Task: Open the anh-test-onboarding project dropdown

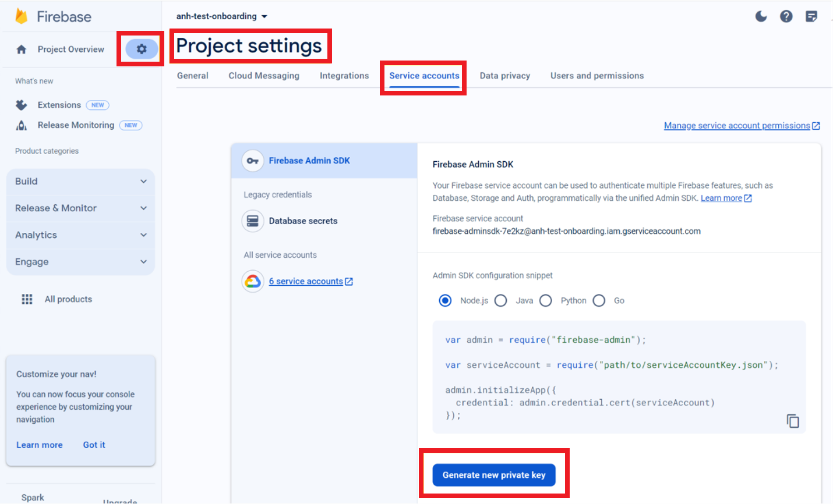Action: (221, 16)
